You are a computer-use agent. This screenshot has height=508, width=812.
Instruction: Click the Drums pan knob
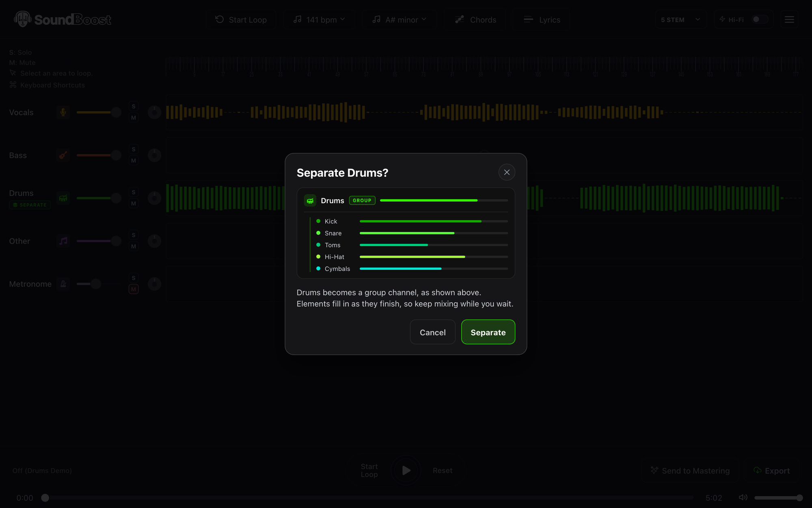[x=154, y=198]
